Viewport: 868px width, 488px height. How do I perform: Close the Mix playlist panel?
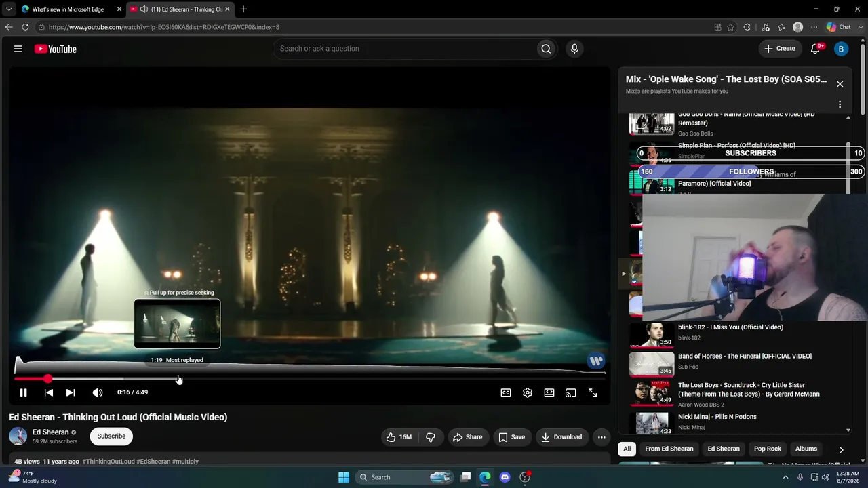click(840, 84)
